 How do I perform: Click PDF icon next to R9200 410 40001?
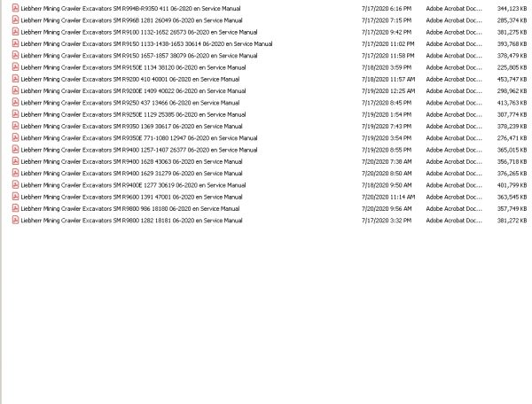[x=15, y=79]
